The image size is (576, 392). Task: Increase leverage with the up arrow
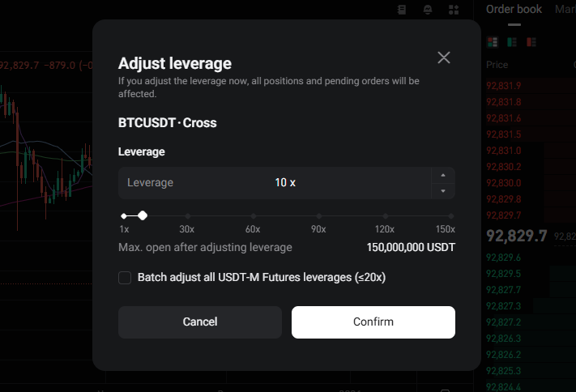(x=442, y=175)
